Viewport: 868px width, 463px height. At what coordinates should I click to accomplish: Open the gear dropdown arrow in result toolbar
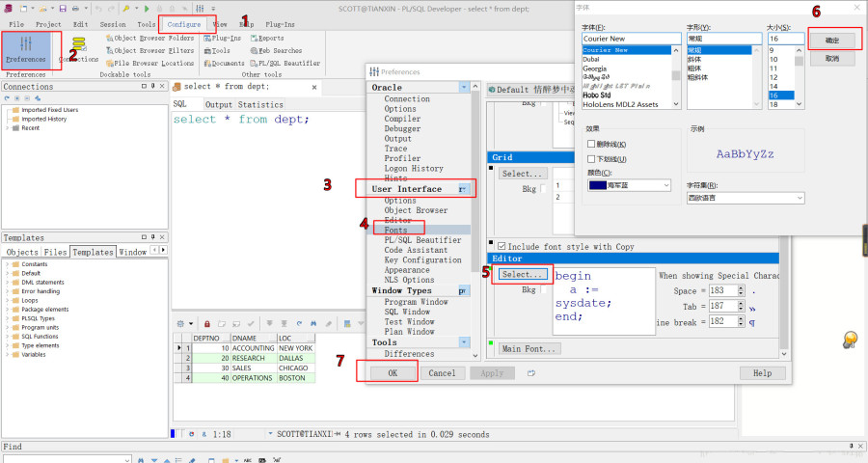click(x=191, y=323)
